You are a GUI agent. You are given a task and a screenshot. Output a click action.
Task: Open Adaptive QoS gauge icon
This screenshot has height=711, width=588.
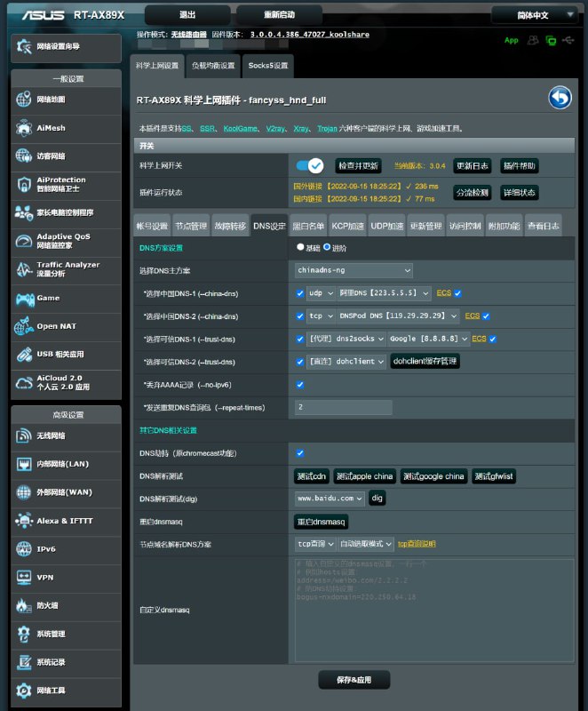click(x=24, y=241)
